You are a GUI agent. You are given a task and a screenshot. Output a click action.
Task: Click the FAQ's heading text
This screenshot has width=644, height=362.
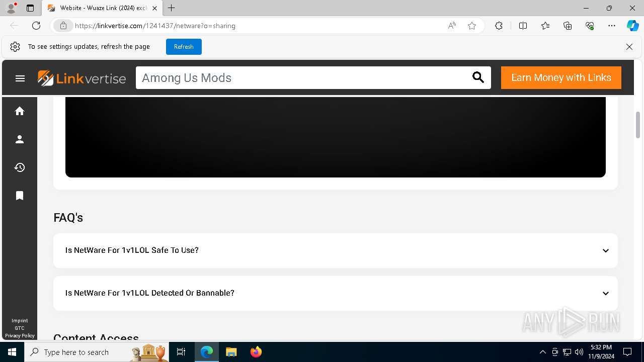coord(68,218)
